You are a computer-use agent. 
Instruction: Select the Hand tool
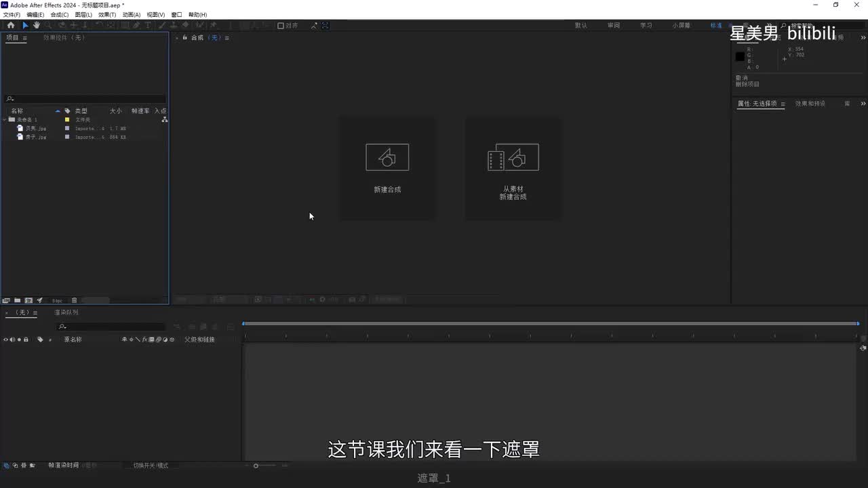(x=37, y=25)
